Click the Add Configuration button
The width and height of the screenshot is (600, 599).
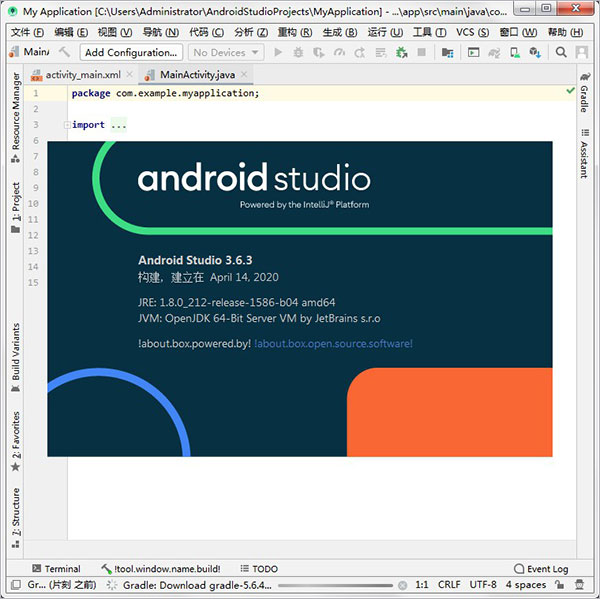coord(130,52)
